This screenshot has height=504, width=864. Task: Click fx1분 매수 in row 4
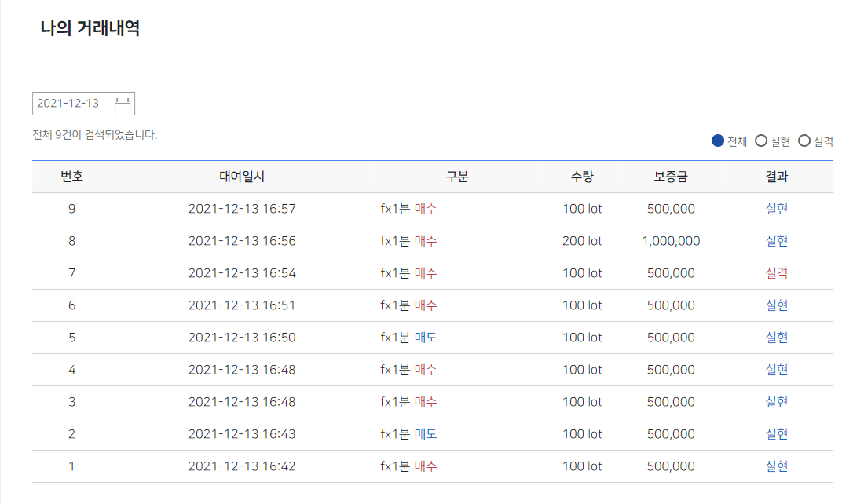click(x=408, y=370)
